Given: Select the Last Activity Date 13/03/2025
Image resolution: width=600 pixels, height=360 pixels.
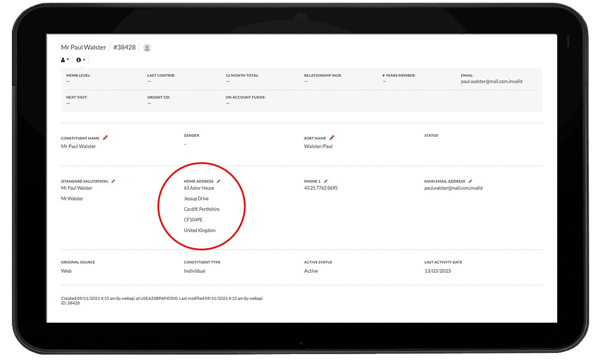Looking at the screenshot, I should [x=438, y=271].
